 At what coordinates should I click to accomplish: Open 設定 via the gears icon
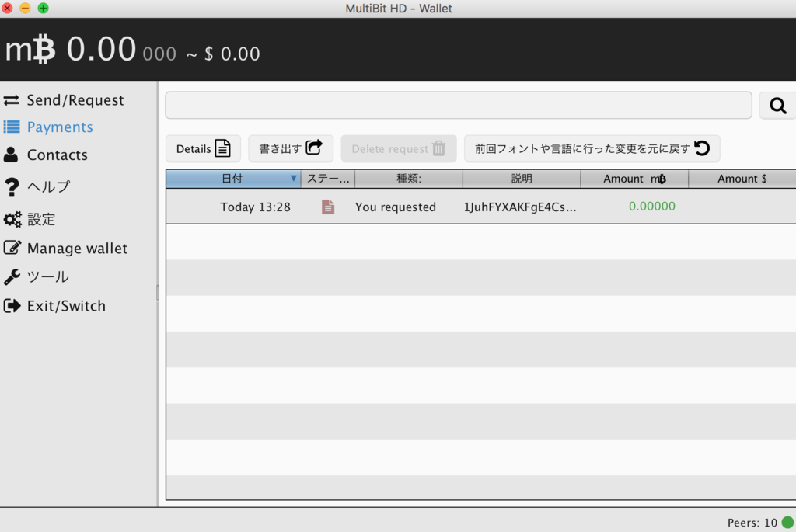pyautogui.click(x=13, y=219)
